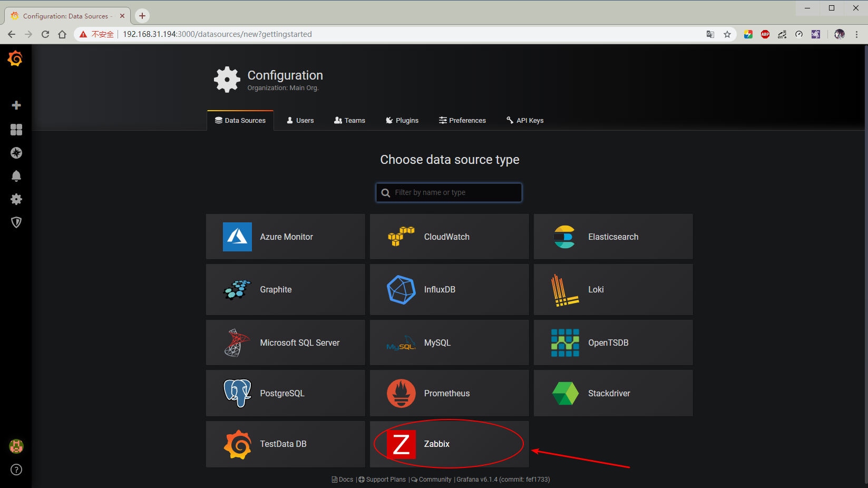Choose the Stackdriver data source label
868x488 pixels.
(x=609, y=394)
